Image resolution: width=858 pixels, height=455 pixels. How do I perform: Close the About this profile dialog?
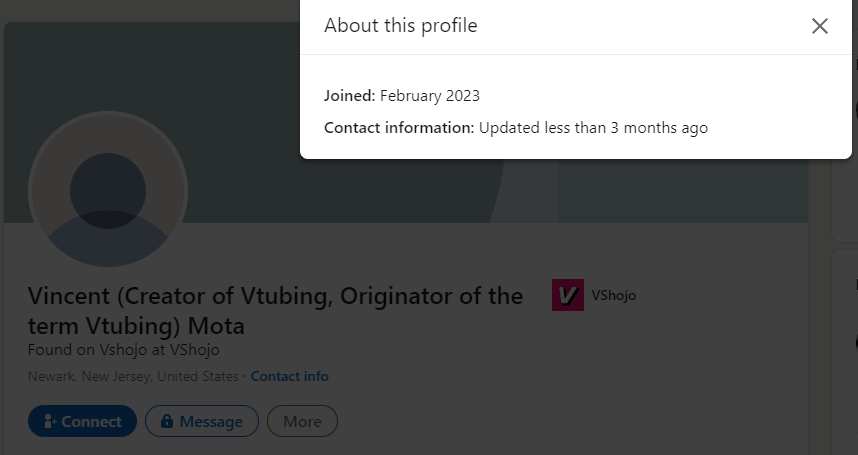819,26
